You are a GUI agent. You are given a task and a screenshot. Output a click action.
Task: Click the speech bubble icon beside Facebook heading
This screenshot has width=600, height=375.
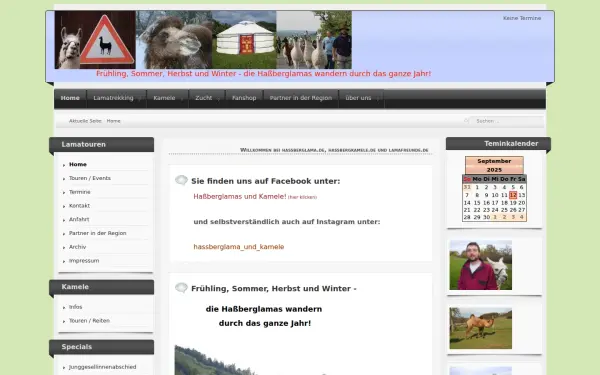coord(181,180)
